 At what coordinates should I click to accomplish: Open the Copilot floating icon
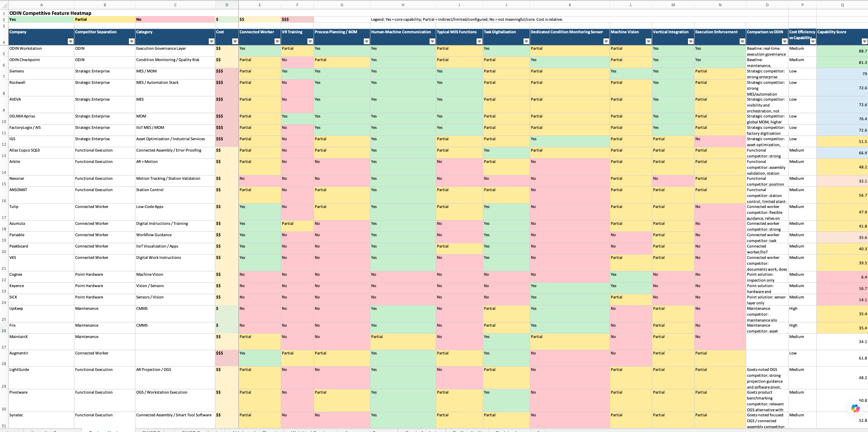[x=855, y=409]
